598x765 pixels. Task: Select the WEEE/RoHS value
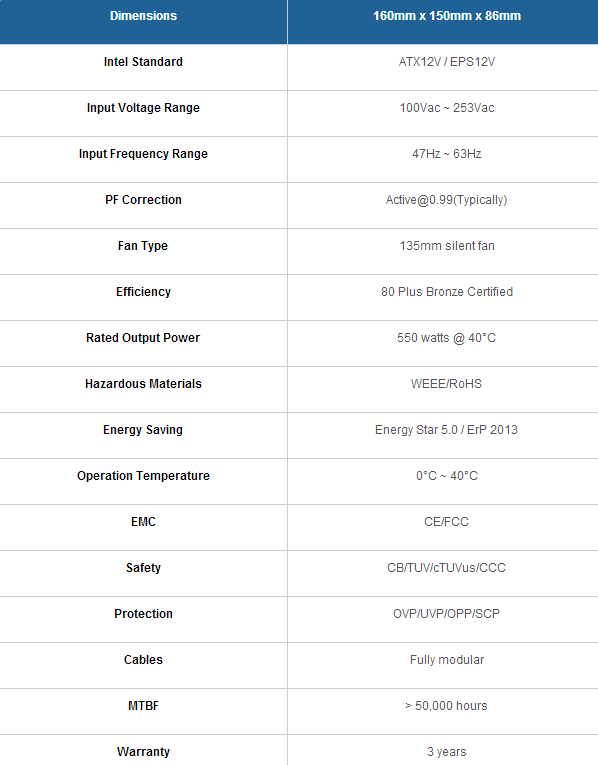(447, 384)
